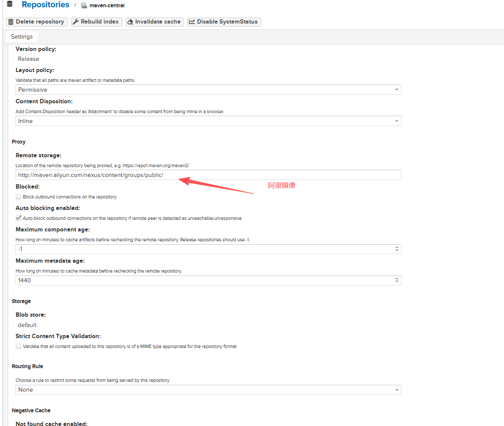Open the Layout policy Permissive dropdown
This screenshot has width=504, height=426.
(208, 90)
